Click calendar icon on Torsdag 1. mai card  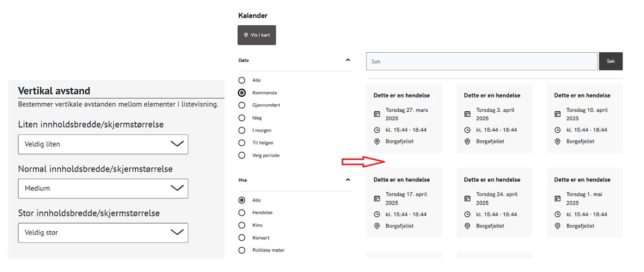(x=557, y=198)
